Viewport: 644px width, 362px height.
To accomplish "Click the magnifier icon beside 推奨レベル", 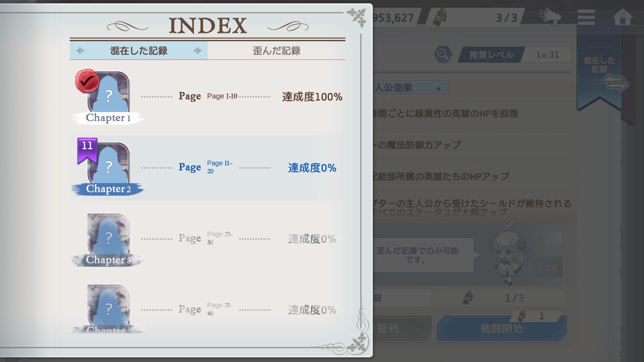I will click(443, 54).
